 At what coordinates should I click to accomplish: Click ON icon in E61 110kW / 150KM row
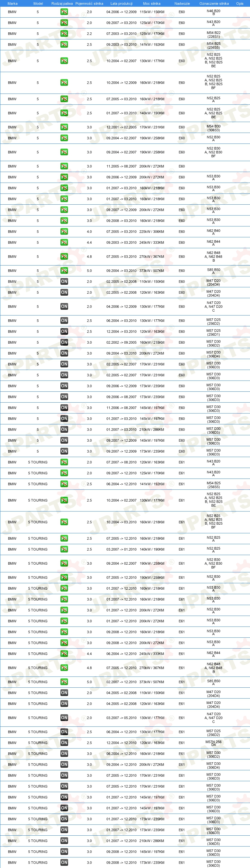(64, 693)
